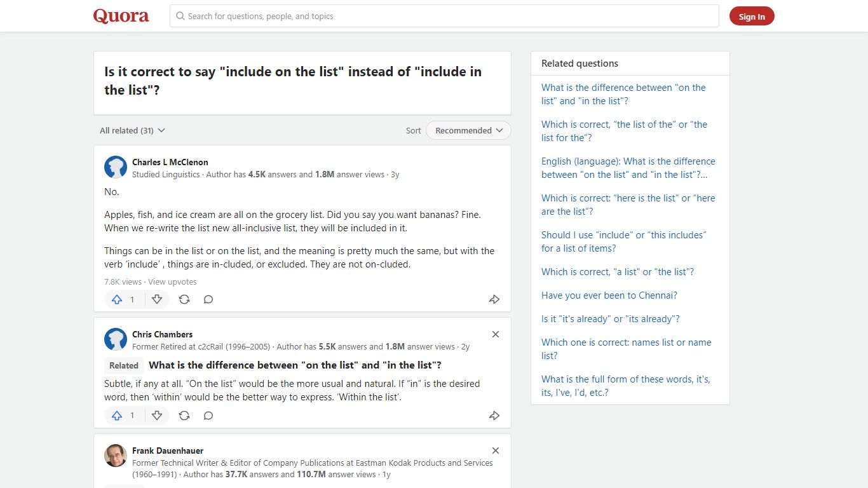The width and height of the screenshot is (868, 488).
Task: Open Chris Chambers' profile avatar
Action: pos(116,340)
